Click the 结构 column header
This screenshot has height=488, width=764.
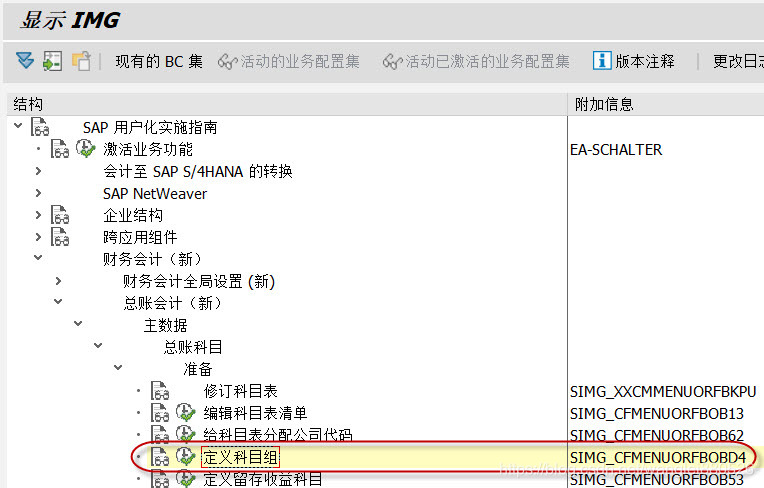(x=287, y=104)
